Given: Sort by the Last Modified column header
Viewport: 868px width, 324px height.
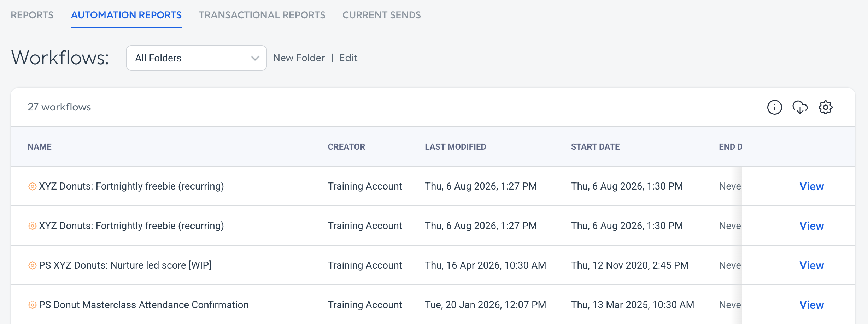Looking at the screenshot, I should [x=456, y=147].
